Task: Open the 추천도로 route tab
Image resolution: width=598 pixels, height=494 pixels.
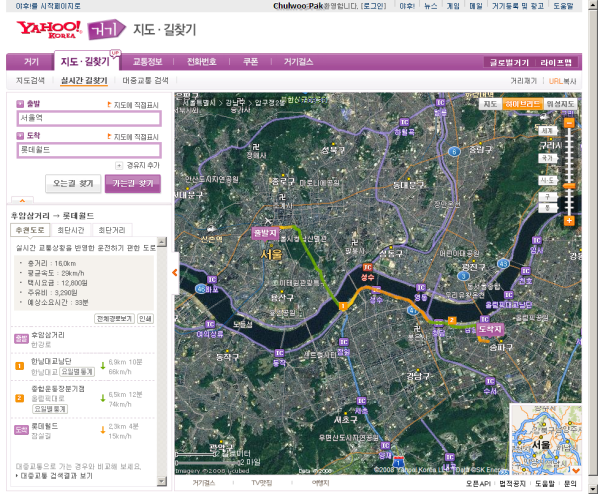Action: 30,230
